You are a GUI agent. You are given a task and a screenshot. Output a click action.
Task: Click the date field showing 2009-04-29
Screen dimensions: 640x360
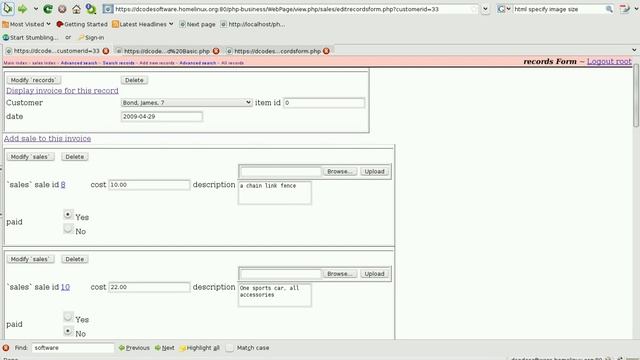coord(162,116)
